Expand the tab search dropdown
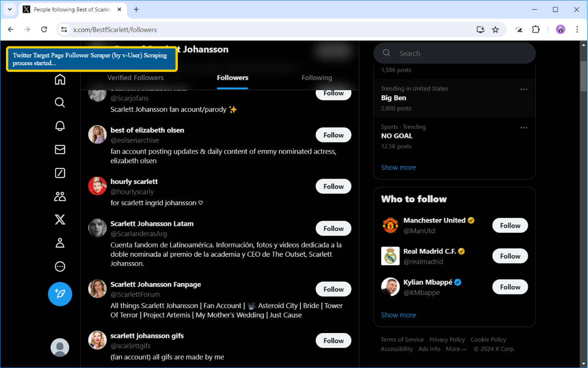The width and height of the screenshot is (588, 368). click(10, 9)
